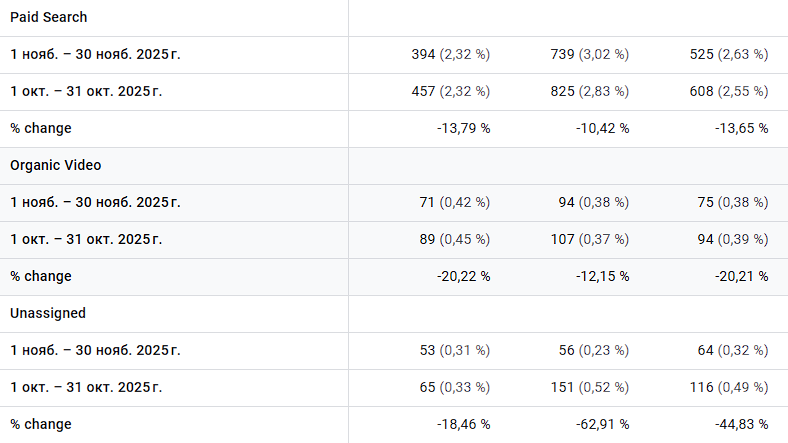Click the 53 (0,31 %) cell
Screen dimensions: 788x443
(456, 350)
